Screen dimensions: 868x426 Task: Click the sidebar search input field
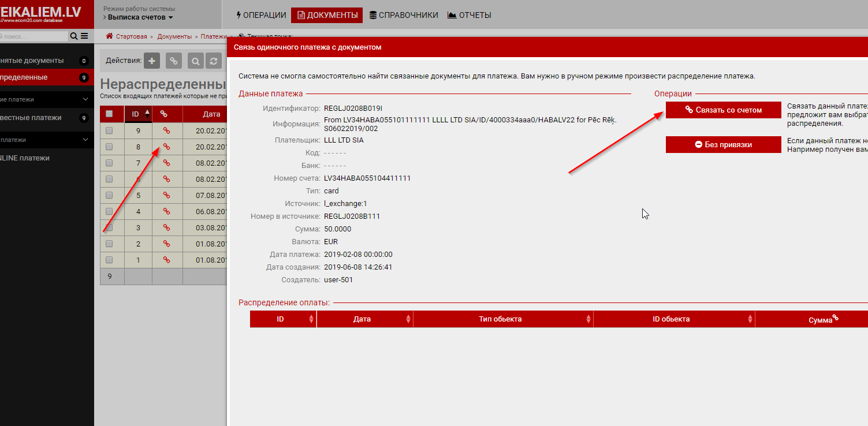(33, 36)
